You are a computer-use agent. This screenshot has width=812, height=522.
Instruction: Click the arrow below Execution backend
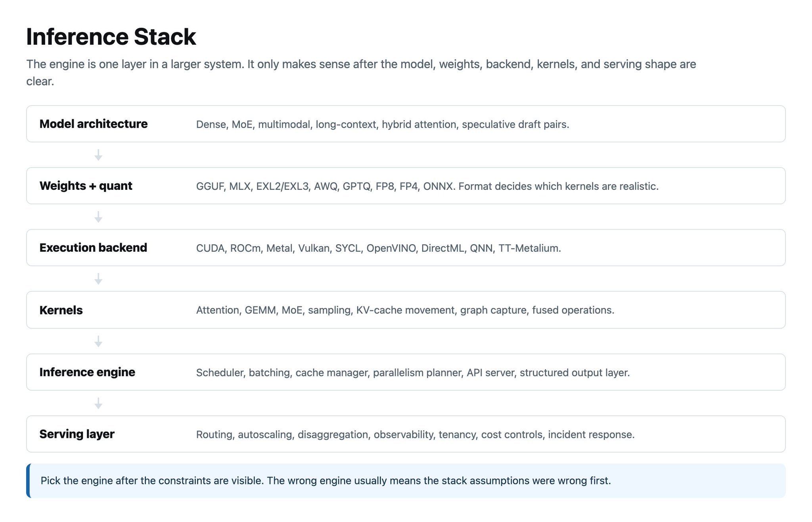[98, 279]
